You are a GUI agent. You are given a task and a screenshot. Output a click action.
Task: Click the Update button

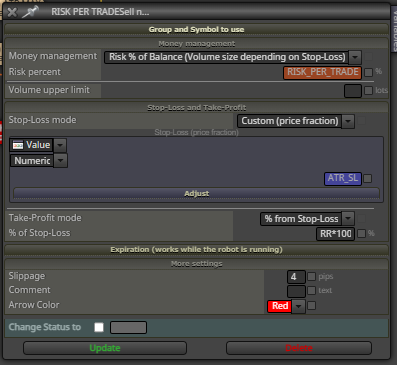(105, 348)
